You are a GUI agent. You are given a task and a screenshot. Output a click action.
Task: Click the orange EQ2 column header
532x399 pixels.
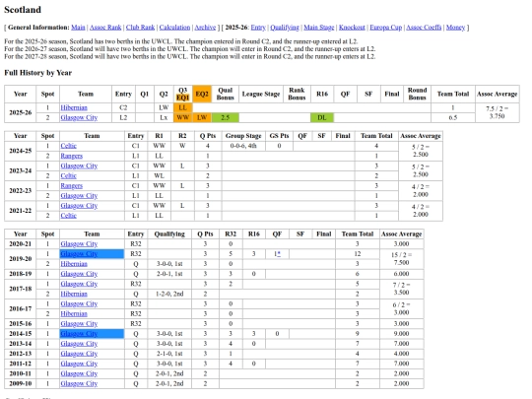point(202,94)
